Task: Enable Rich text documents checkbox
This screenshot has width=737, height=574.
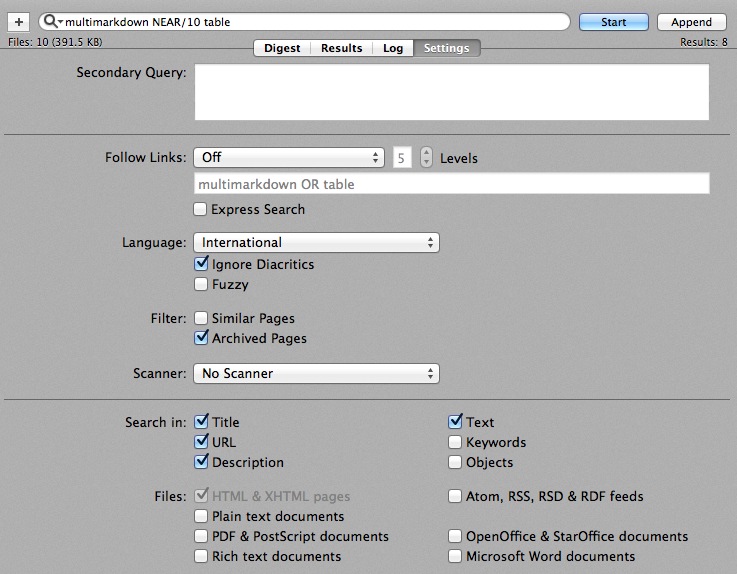Action: click(x=201, y=557)
